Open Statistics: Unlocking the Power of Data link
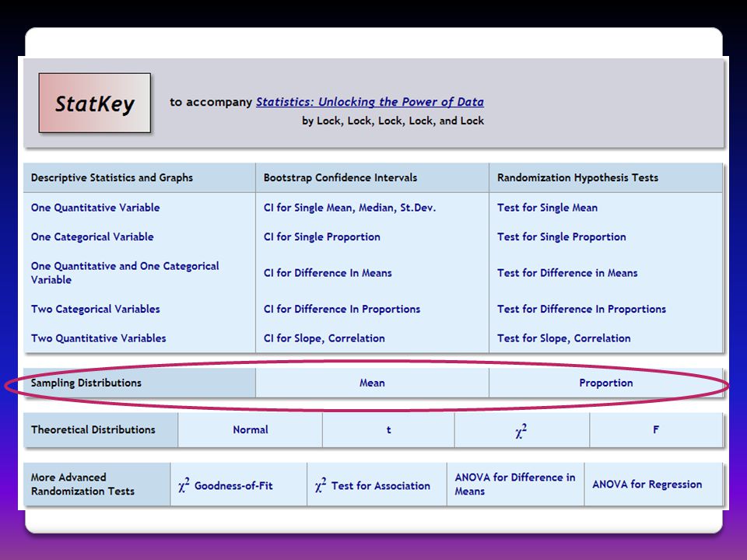747x560 pixels. 370,102
